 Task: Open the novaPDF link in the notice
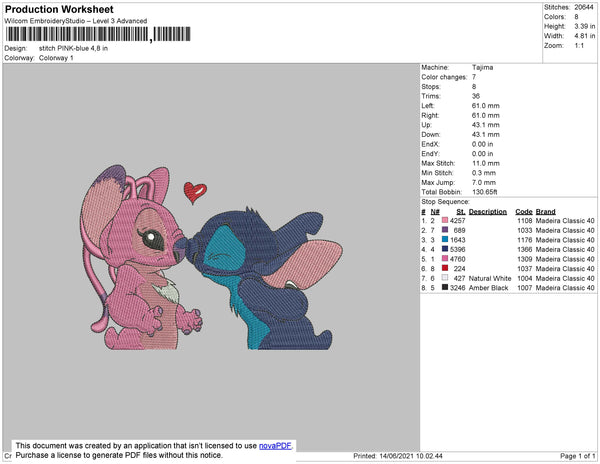(275, 446)
